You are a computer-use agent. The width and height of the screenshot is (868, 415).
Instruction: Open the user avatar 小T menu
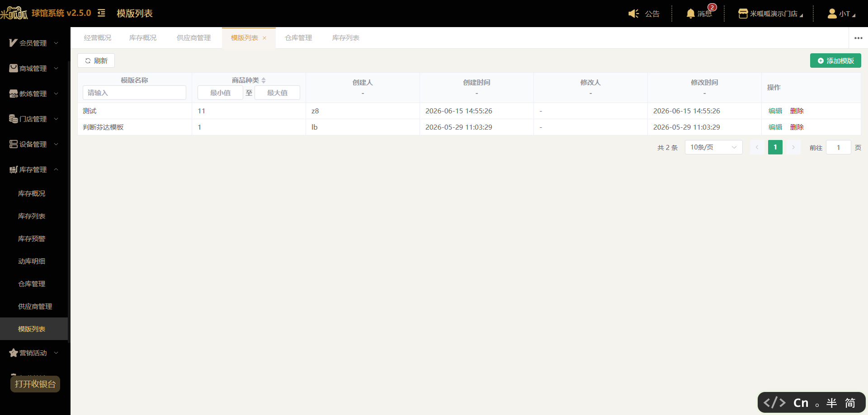(x=832, y=14)
